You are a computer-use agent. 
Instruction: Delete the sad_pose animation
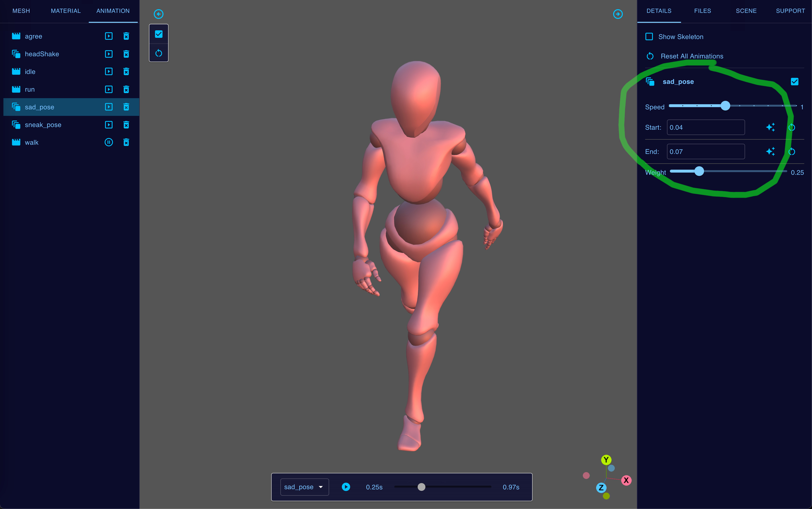click(x=126, y=107)
